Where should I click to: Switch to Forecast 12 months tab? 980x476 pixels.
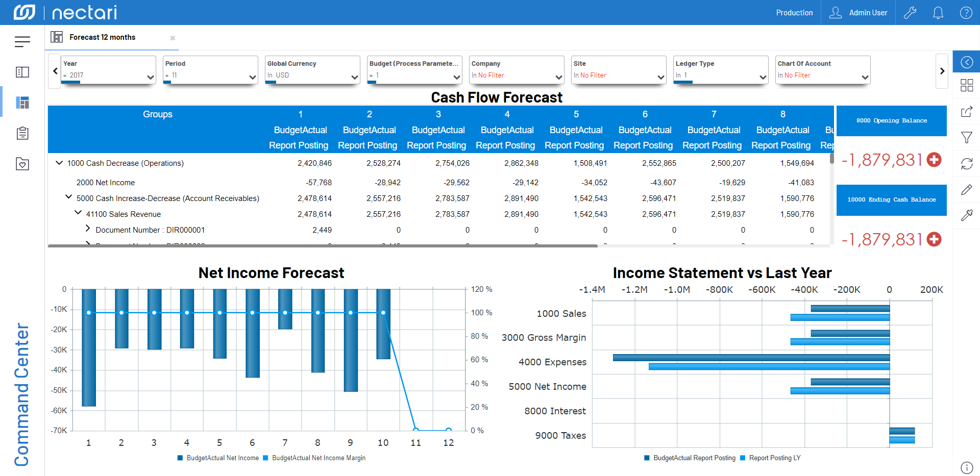pos(102,37)
